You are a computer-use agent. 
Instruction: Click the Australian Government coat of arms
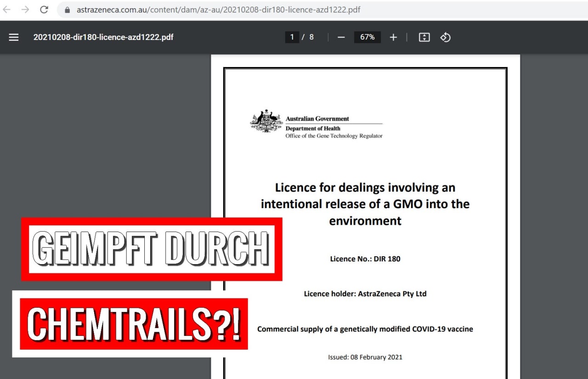(x=266, y=122)
